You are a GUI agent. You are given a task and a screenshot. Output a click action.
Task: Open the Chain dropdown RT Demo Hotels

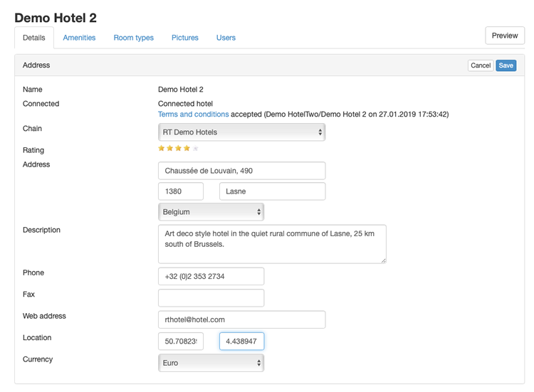(x=242, y=132)
